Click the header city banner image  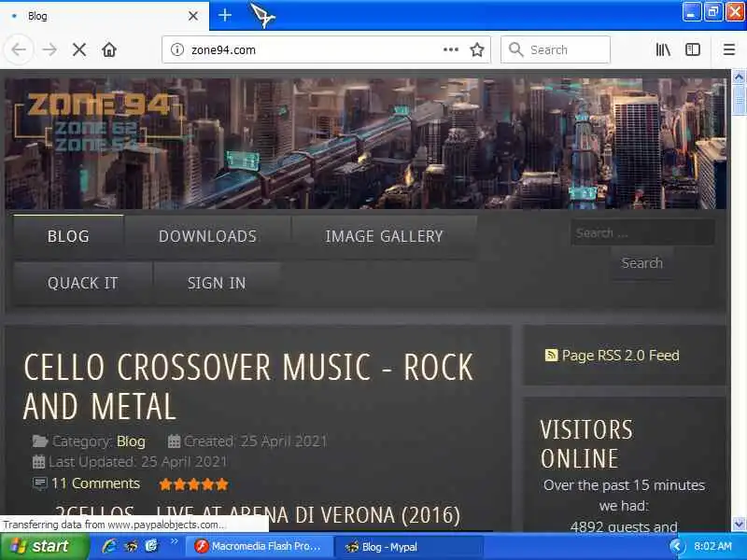(x=366, y=144)
